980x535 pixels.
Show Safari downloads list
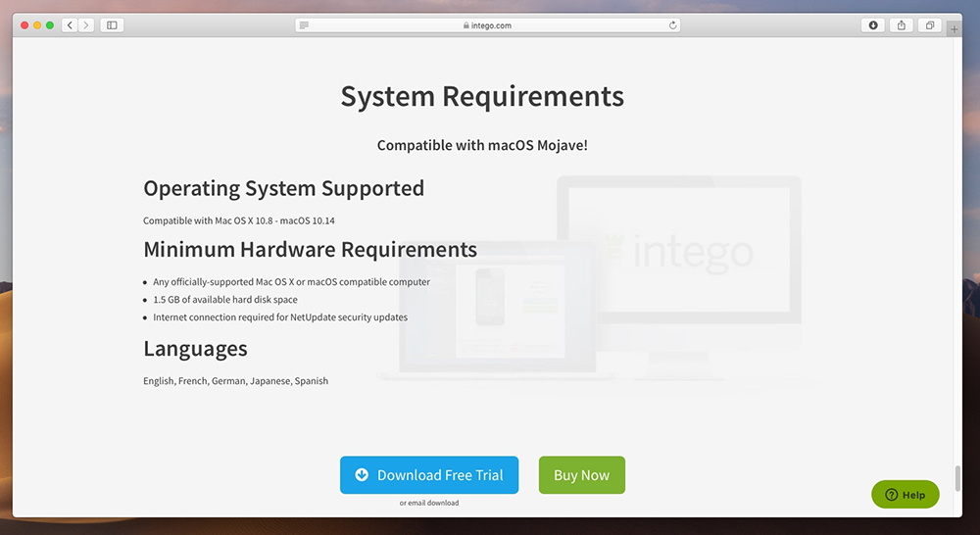point(873,25)
